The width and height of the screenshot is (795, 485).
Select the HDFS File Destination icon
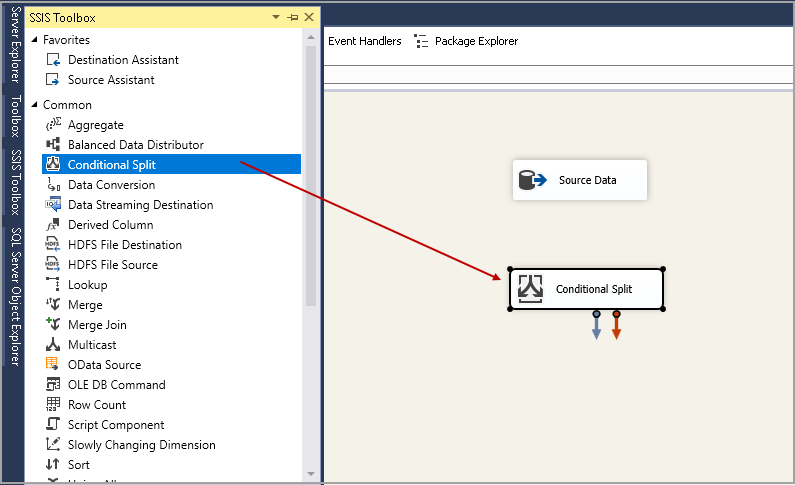pos(53,244)
